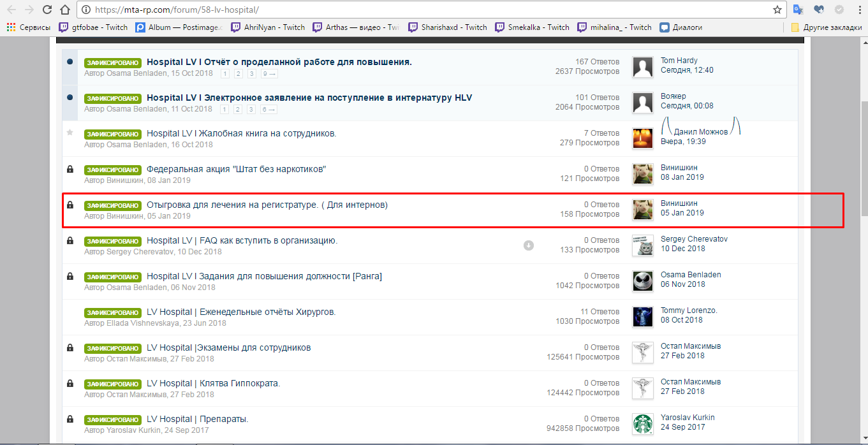Screen dimensions: 868x445
Task: Open Sergey Cherevatov's cat avatar
Action: click(x=643, y=245)
